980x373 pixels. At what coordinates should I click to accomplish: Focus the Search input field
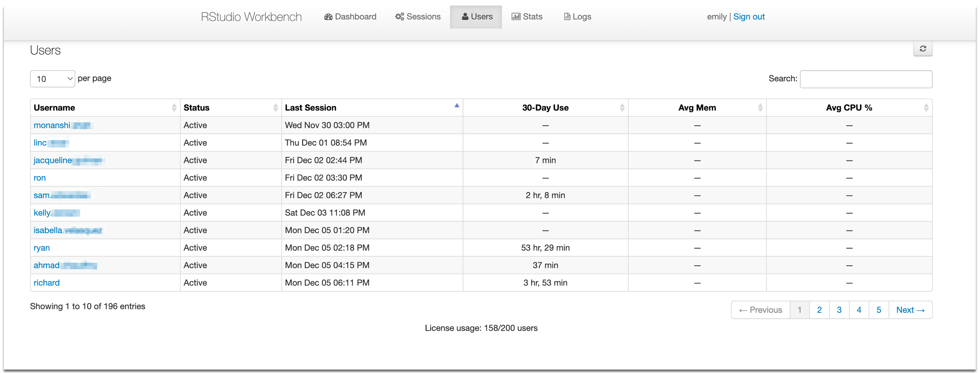click(x=865, y=79)
